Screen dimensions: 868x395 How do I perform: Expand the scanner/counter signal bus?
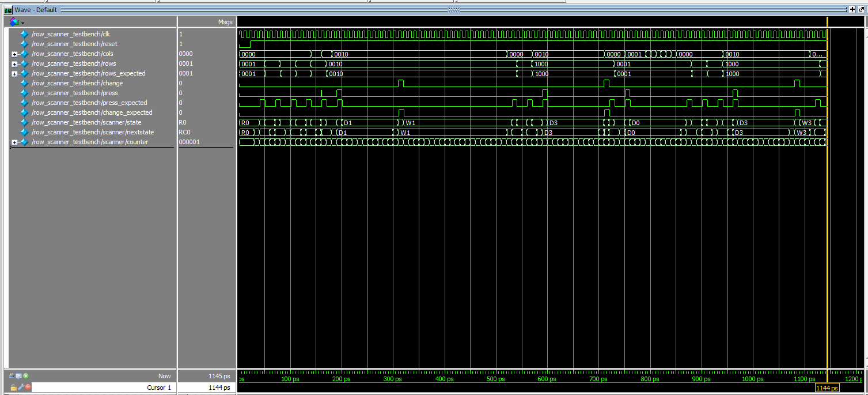pos(14,142)
